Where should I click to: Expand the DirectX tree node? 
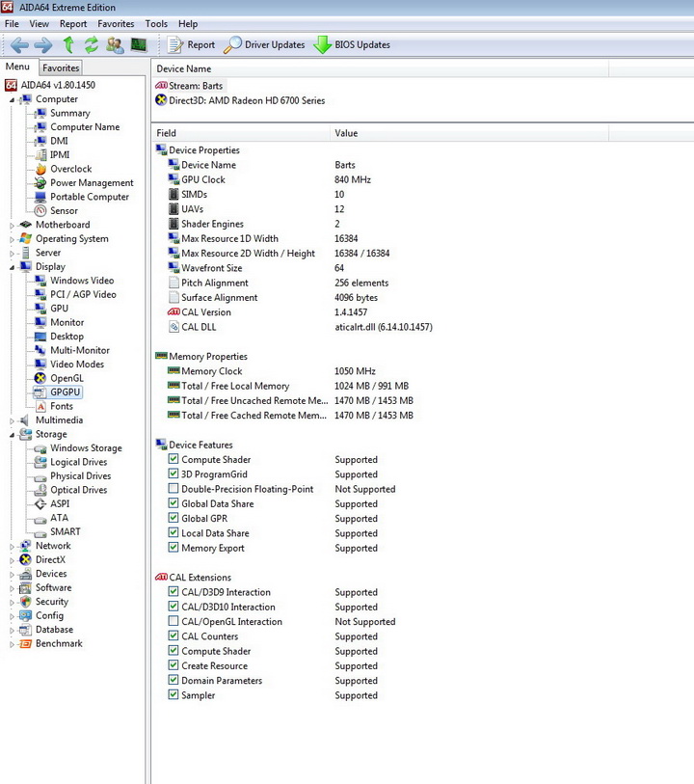click(12, 560)
